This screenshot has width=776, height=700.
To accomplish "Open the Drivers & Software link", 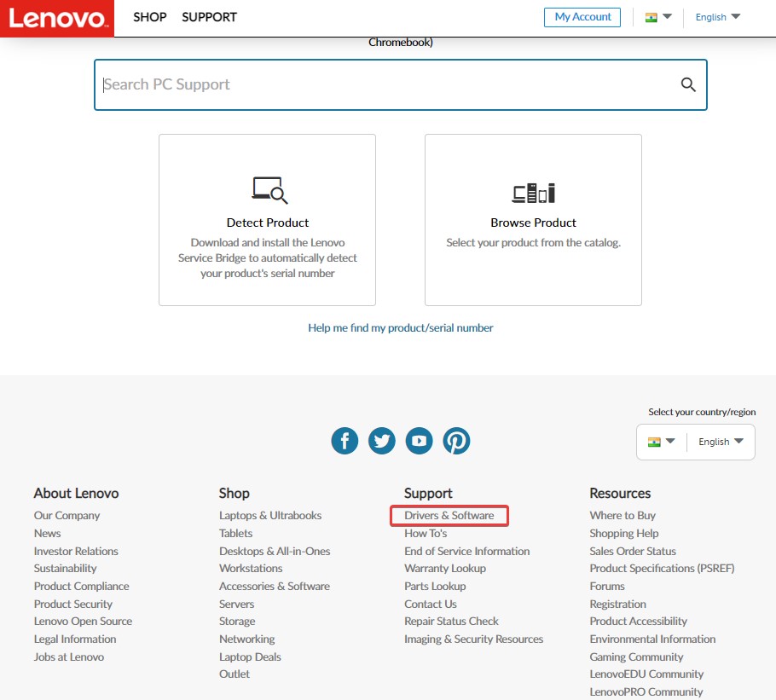I will pos(449,515).
